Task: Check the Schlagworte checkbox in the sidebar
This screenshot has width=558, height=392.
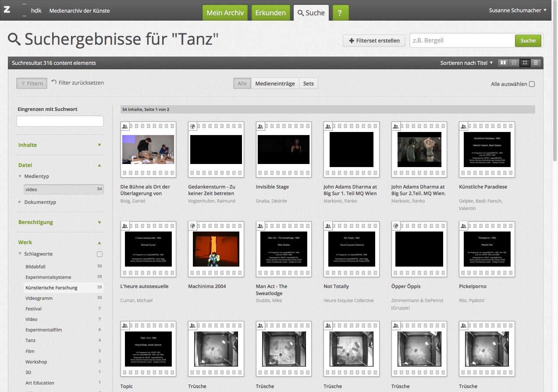Action: (x=100, y=254)
